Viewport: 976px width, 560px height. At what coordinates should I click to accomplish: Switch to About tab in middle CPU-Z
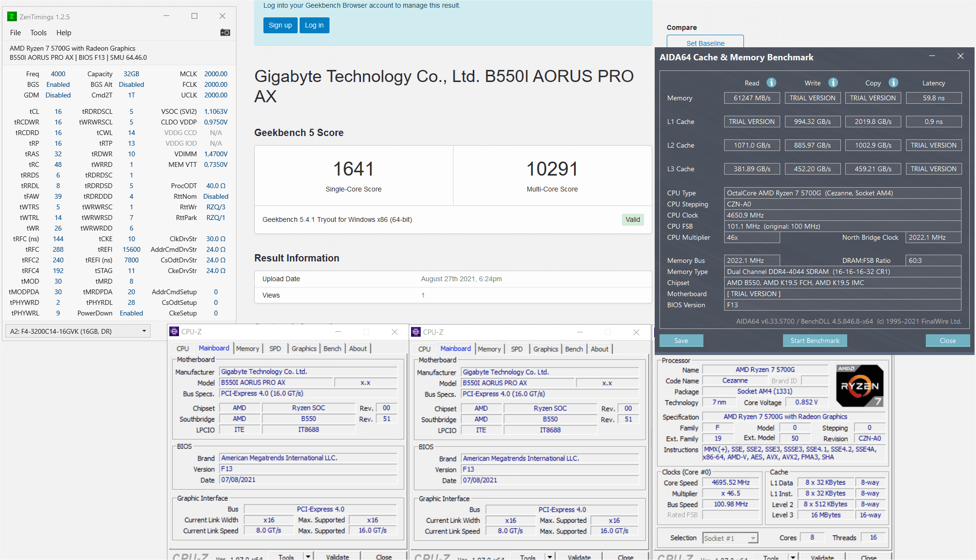[599, 349]
